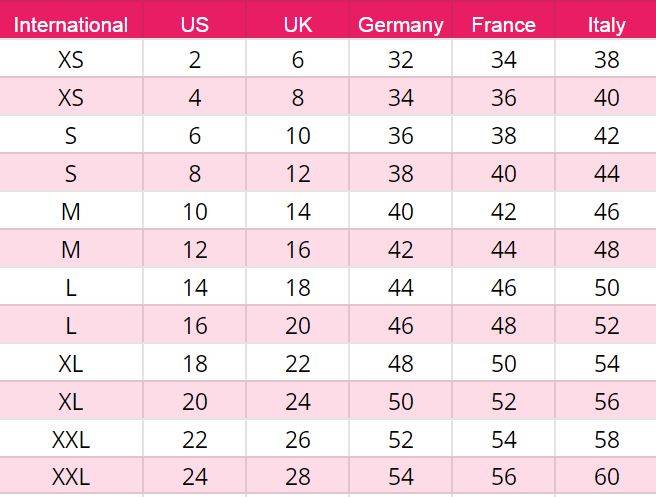Screen dimensions: 656x497
Task: Click France size 50 cell
Action: point(504,364)
